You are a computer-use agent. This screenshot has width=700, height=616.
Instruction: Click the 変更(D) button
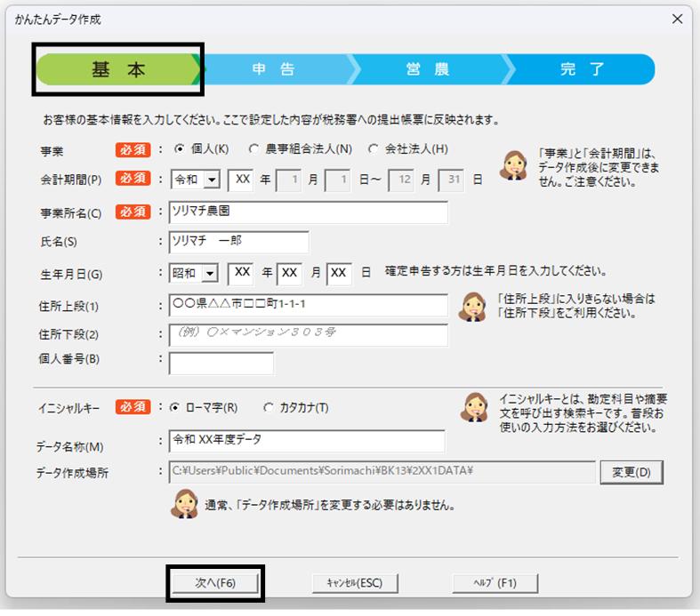[x=632, y=472]
